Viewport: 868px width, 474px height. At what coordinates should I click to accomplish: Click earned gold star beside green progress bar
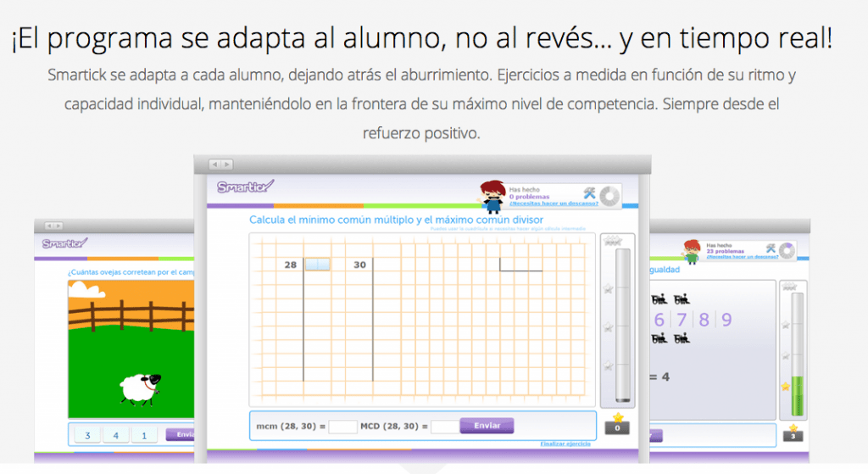[x=786, y=387]
